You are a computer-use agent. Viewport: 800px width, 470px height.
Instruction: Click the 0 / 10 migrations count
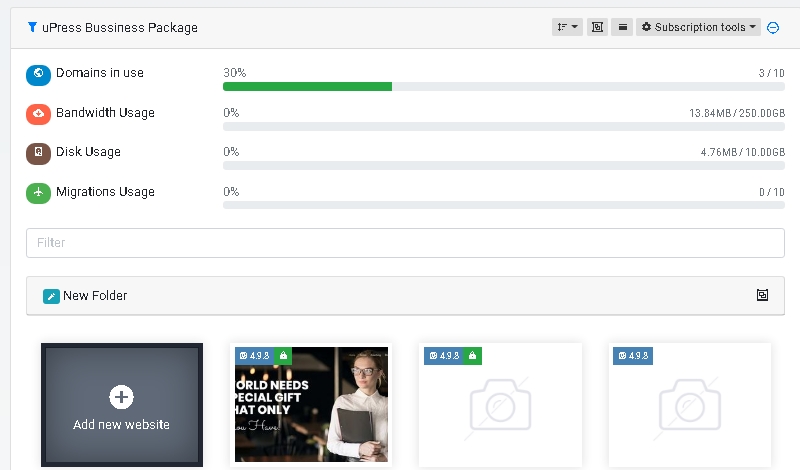[x=771, y=192]
